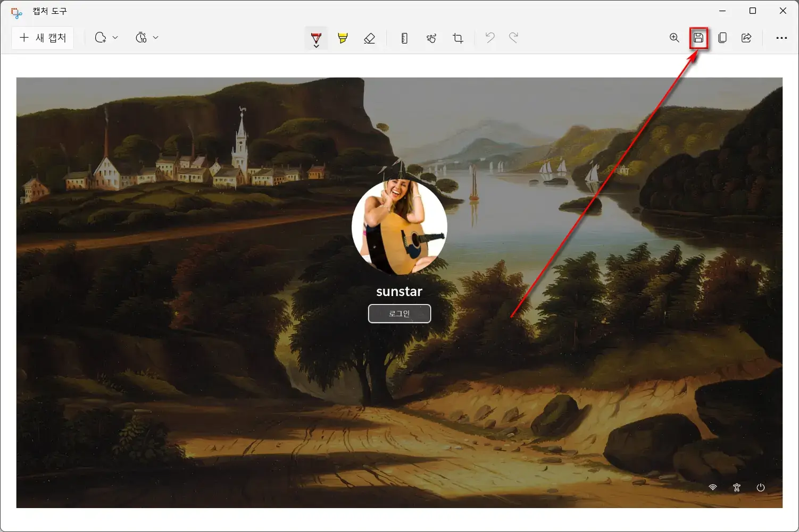Click the 로그인 button in the capture
799x532 pixels.
[399, 314]
